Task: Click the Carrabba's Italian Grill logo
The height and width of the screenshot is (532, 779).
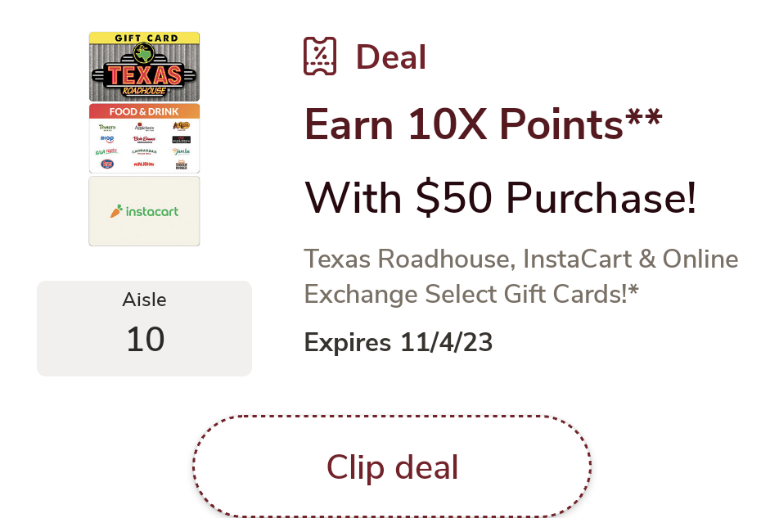Action: pyautogui.click(x=144, y=151)
